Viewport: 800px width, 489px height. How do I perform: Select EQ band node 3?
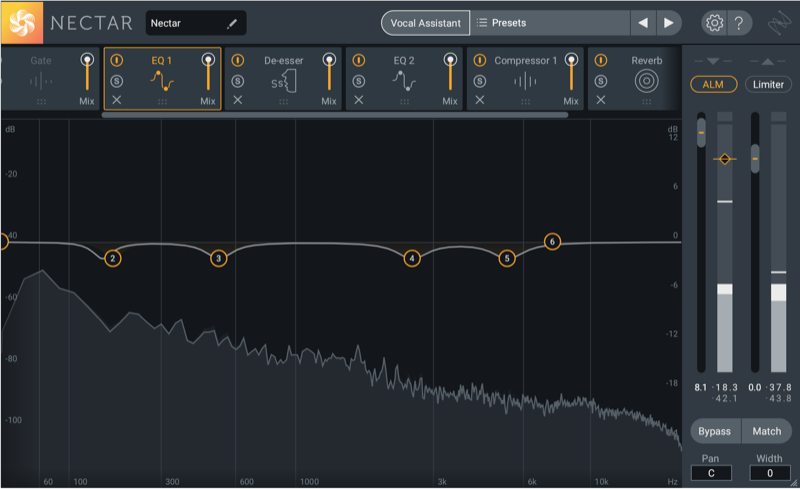coord(218,258)
